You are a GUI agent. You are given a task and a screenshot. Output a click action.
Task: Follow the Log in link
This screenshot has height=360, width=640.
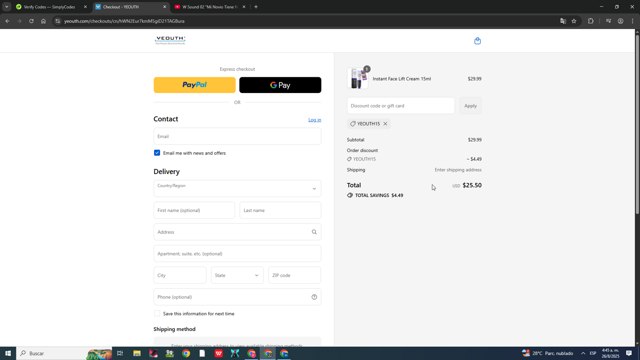(314, 120)
